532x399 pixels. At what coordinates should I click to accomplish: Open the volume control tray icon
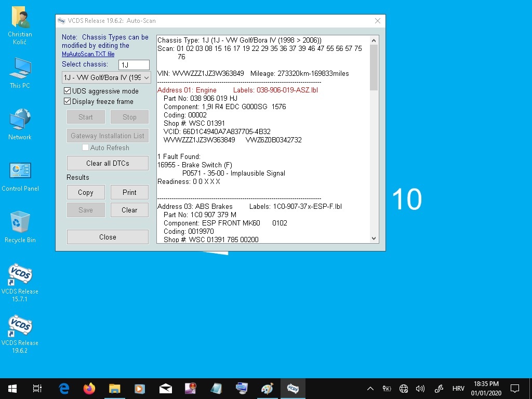tap(420, 389)
